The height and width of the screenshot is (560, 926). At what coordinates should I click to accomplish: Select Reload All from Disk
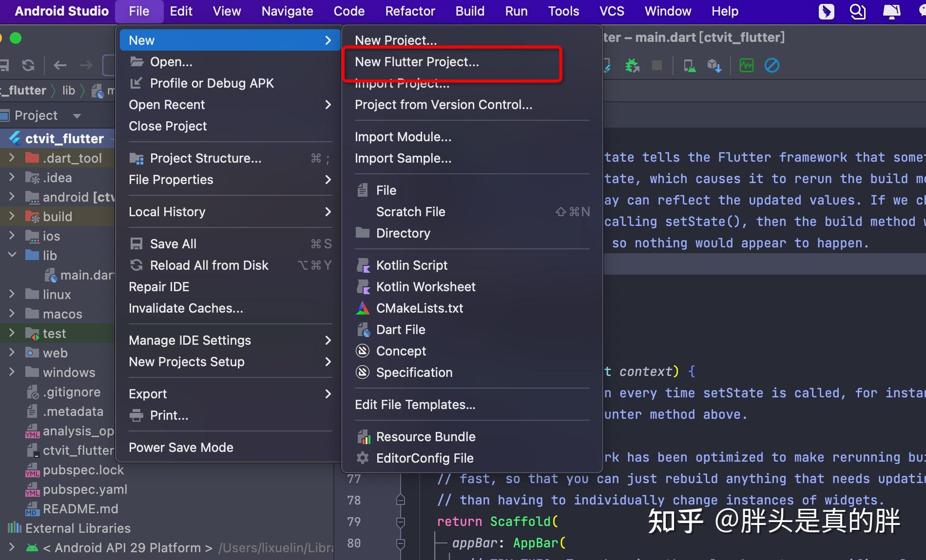(x=230, y=265)
